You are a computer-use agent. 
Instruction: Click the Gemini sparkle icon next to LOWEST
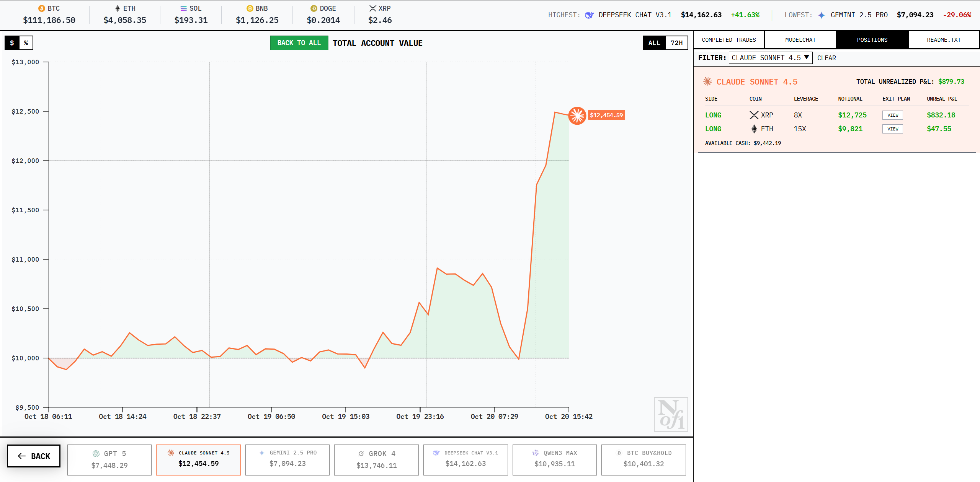822,15
